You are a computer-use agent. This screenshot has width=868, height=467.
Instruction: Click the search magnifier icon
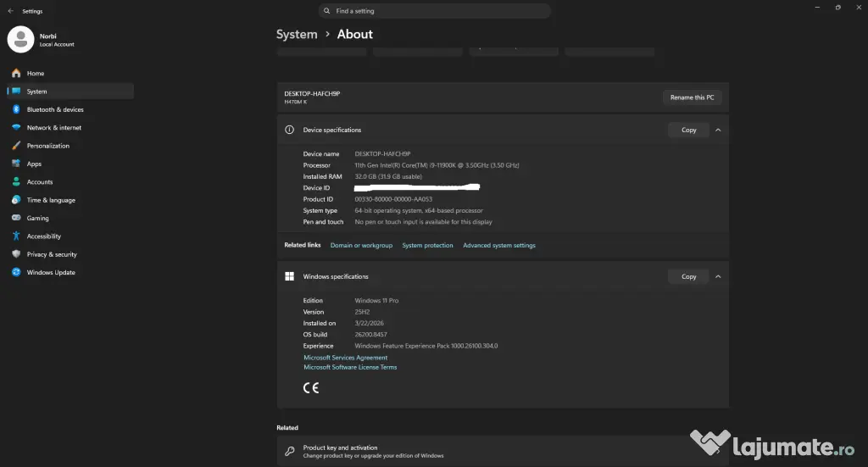326,11
